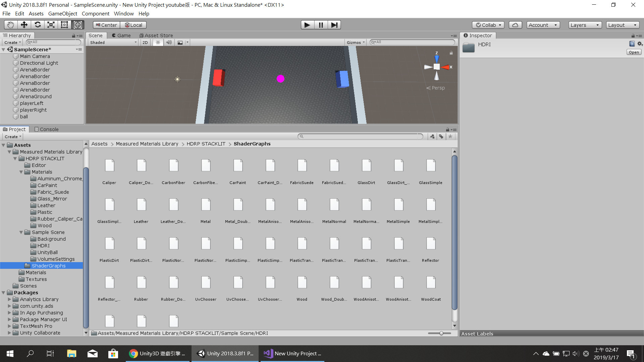Open the Layers dropdown

(x=585, y=25)
